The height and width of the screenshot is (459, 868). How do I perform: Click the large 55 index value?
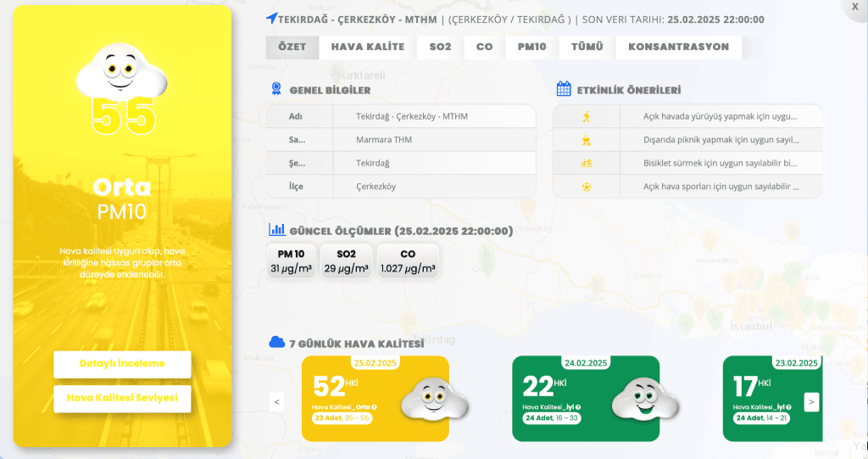[124, 116]
